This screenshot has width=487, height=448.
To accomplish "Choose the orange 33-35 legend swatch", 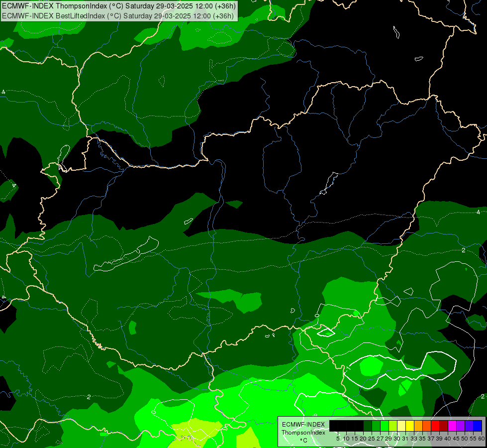I will click(x=418, y=426).
